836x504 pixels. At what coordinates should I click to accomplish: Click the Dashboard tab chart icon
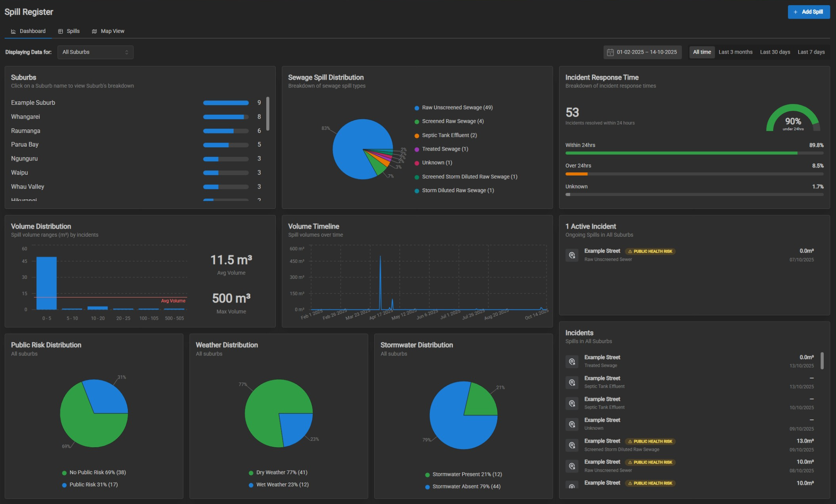pos(14,31)
